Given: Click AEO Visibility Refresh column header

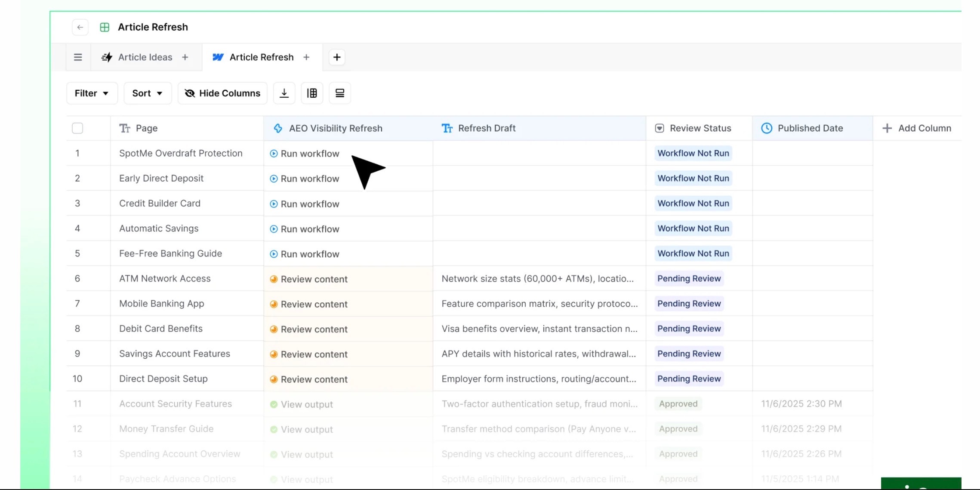Looking at the screenshot, I should coord(348,128).
